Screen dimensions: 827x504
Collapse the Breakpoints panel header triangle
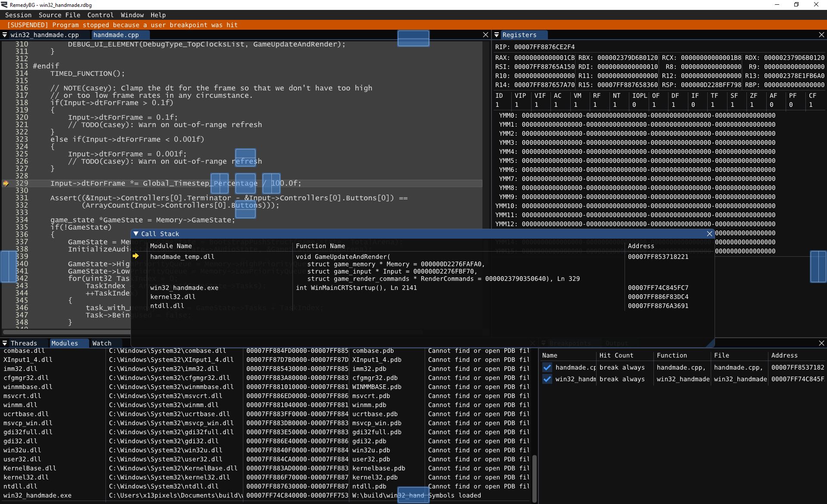(544, 343)
